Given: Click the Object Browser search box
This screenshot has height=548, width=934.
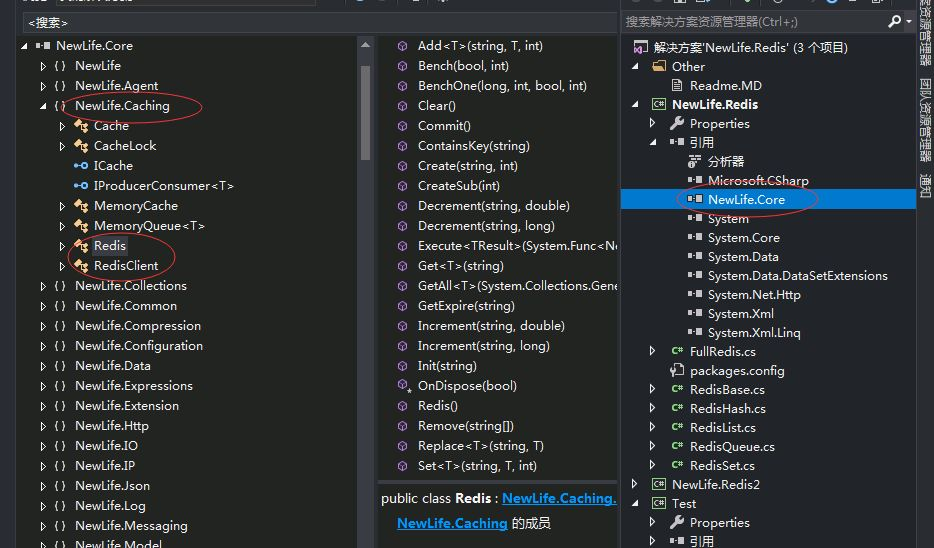Looking at the screenshot, I should pyautogui.click(x=319, y=23).
